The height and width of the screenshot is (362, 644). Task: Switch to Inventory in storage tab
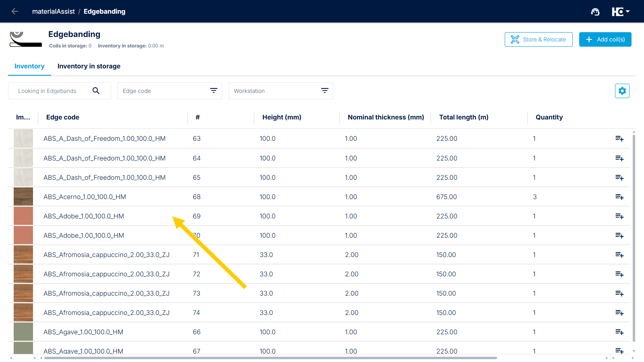89,66
